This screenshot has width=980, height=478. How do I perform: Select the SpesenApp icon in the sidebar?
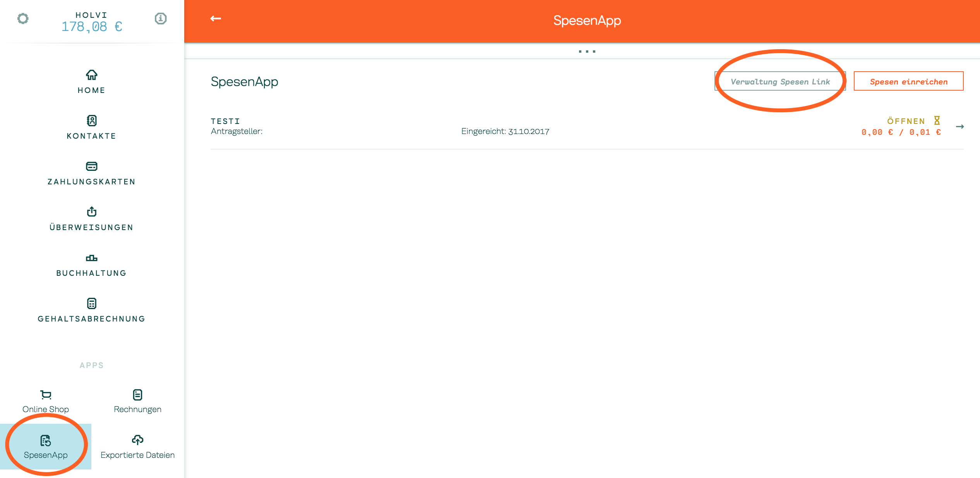click(x=46, y=440)
